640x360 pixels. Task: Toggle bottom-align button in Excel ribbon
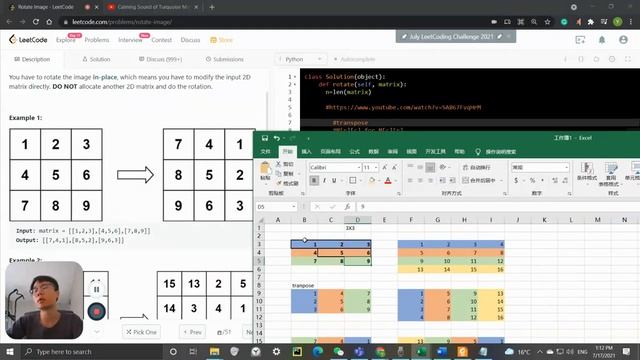pyautogui.click(x=430, y=167)
